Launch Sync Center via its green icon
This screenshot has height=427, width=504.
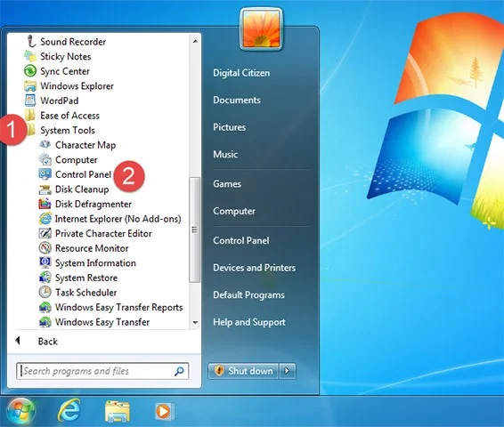(30, 71)
